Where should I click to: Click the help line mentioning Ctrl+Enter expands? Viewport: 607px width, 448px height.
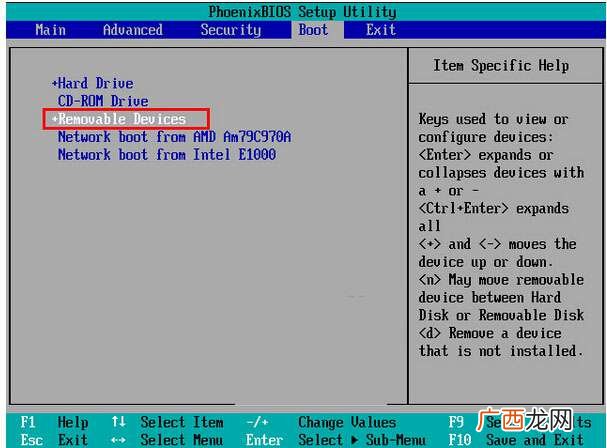[x=494, y=208]
